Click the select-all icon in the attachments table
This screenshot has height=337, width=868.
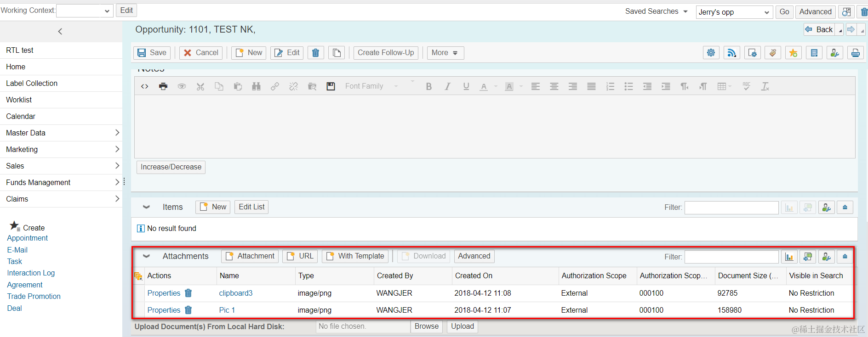[138, 276]
